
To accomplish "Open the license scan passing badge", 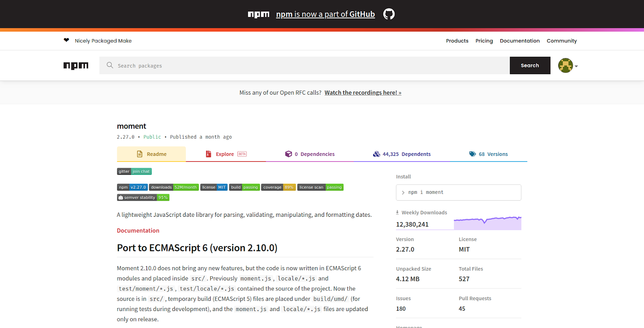I will click(320, 187).
